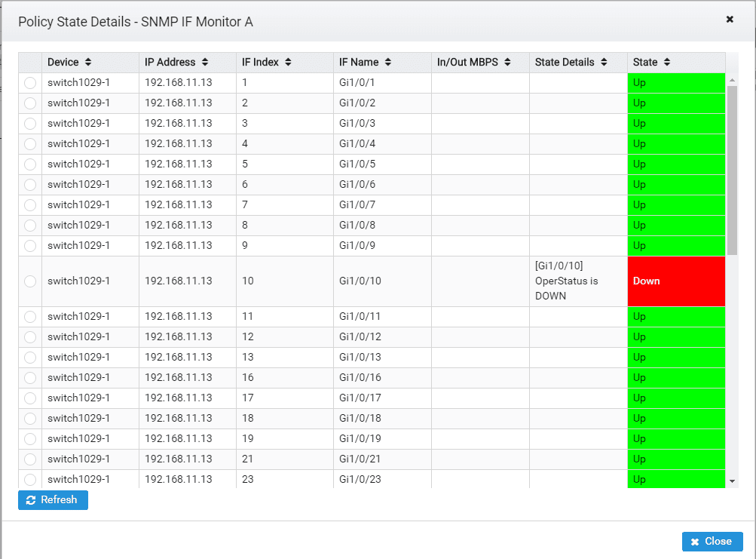This screenshot has height=559, width=756.
Task: Click the IF Index column header
Action: point(285,63)
